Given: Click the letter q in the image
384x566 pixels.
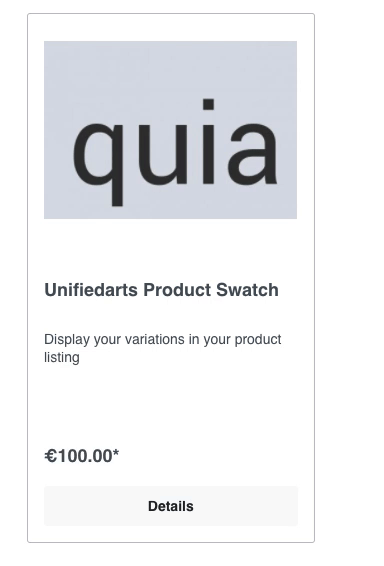Looking at the screenshot, I should (x=98, y=164).
